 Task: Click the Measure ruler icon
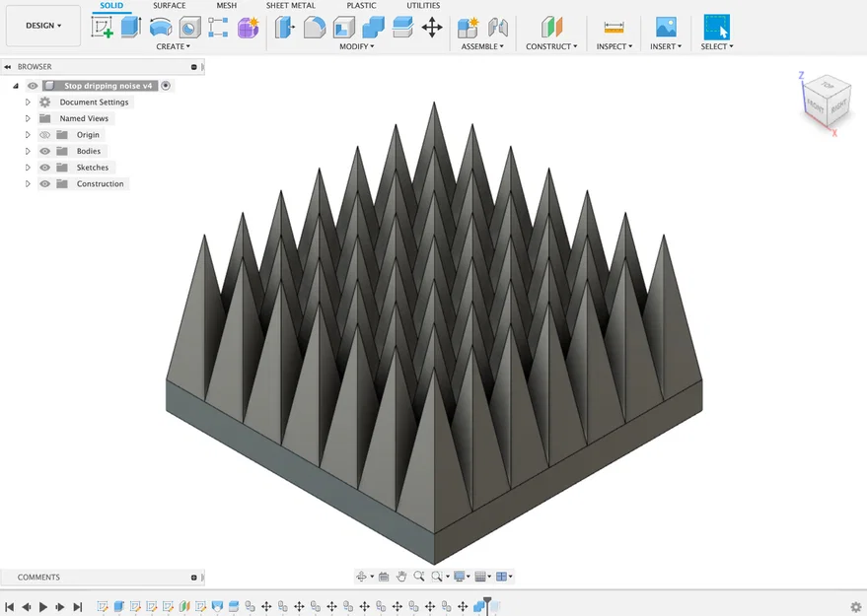point(614,27)
